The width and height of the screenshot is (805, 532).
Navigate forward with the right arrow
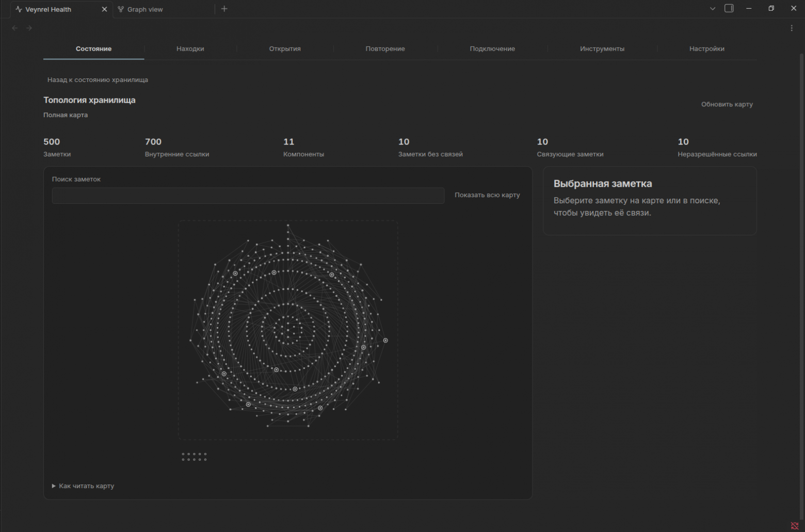coord(29,28)
